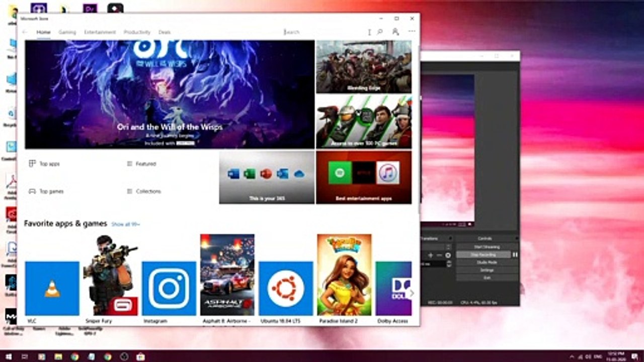
Task: Open the Premiere Pro desktop shortcut
Action: [90, 8]
